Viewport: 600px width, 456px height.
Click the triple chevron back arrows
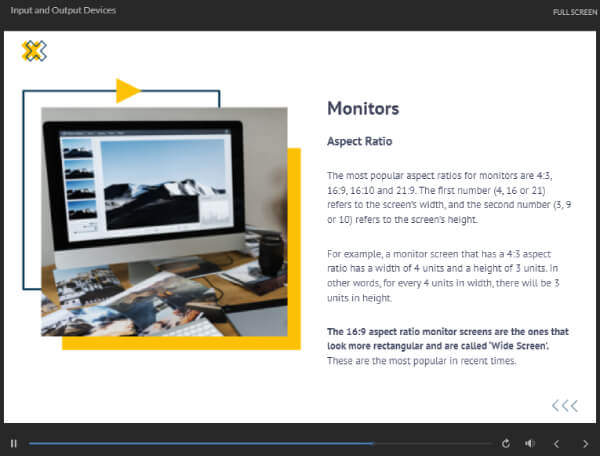point(565,405)
